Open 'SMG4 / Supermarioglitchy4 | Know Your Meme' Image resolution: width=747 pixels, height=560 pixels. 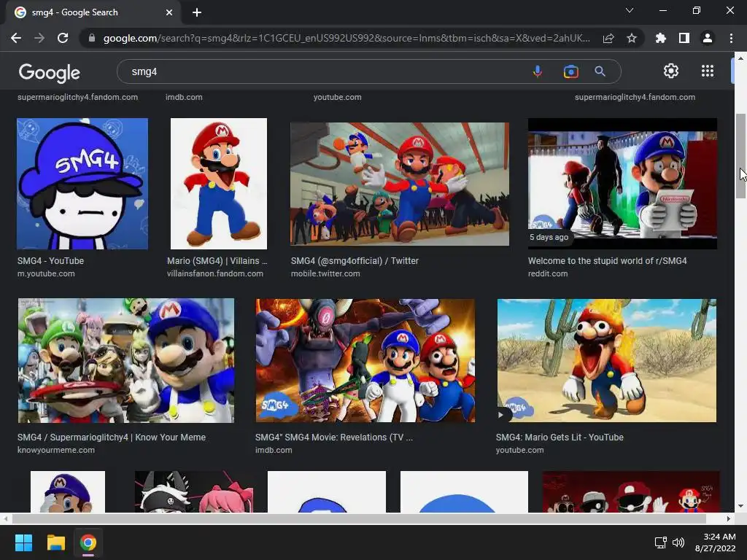112,437
